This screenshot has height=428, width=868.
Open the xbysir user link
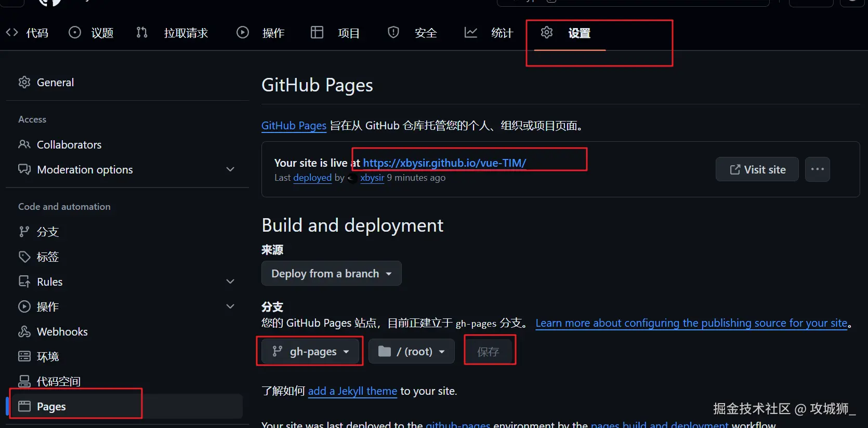tap(372, 178)
